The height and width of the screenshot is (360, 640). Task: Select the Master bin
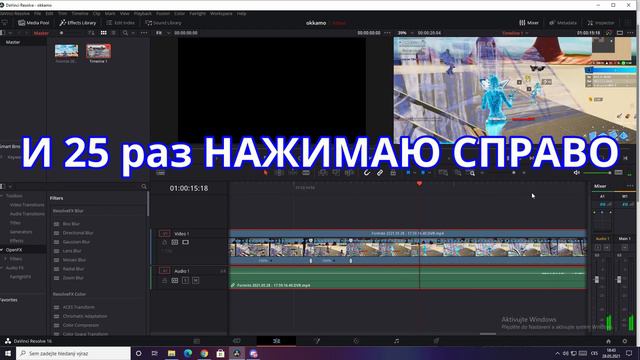point(13,42)
